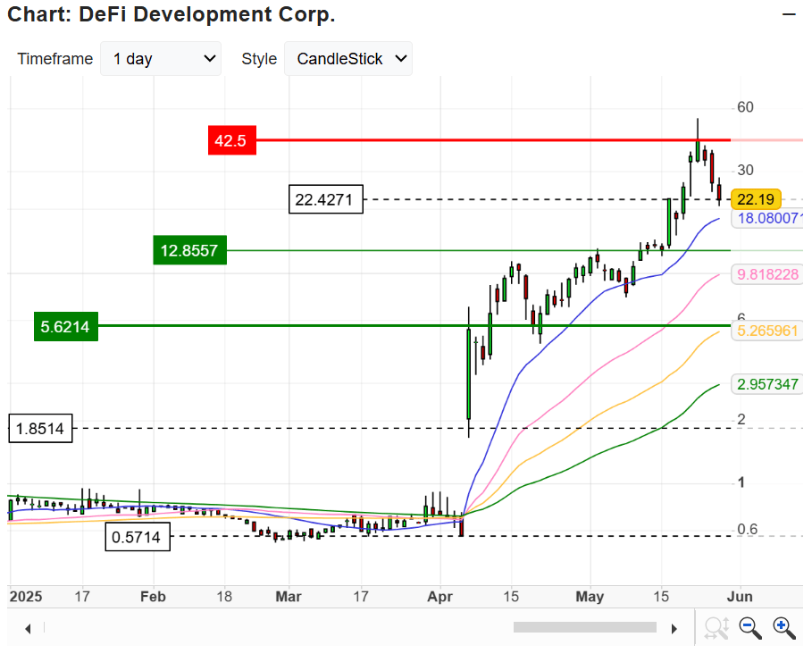Click the scroll left arrow
This screenshot has width=812, height=662.
[28, 629]
